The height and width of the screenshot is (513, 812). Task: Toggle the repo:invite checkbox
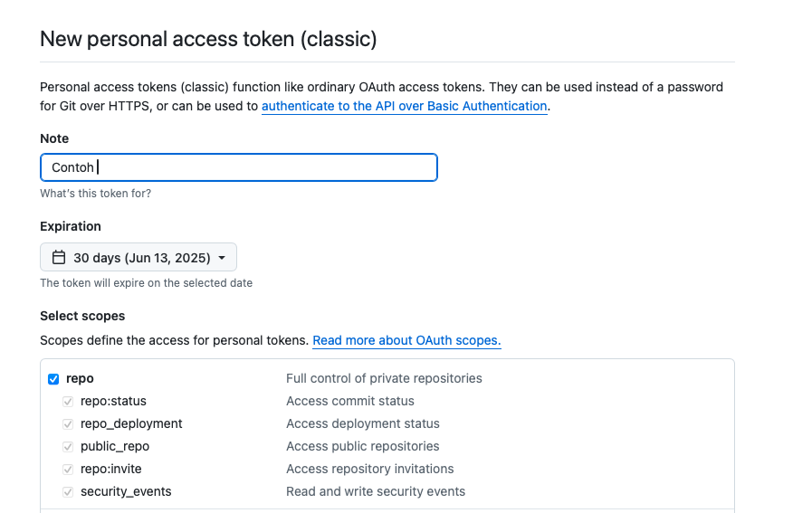point(68,469)
